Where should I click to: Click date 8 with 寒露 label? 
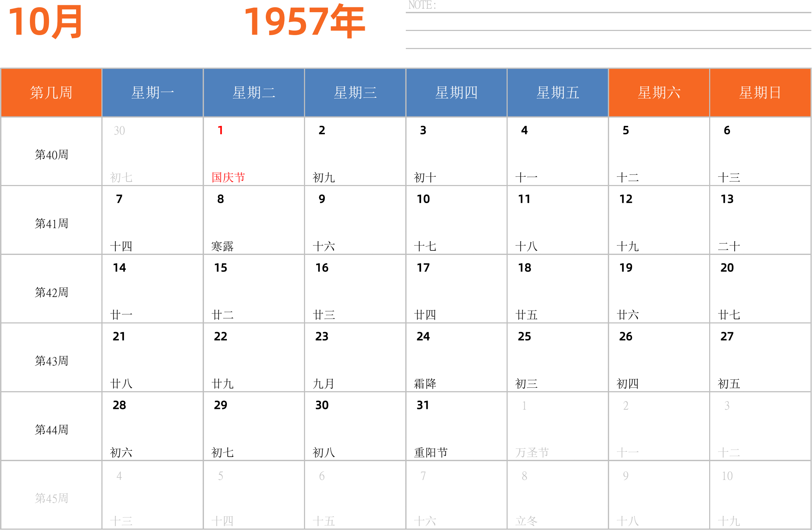point(254,220)
